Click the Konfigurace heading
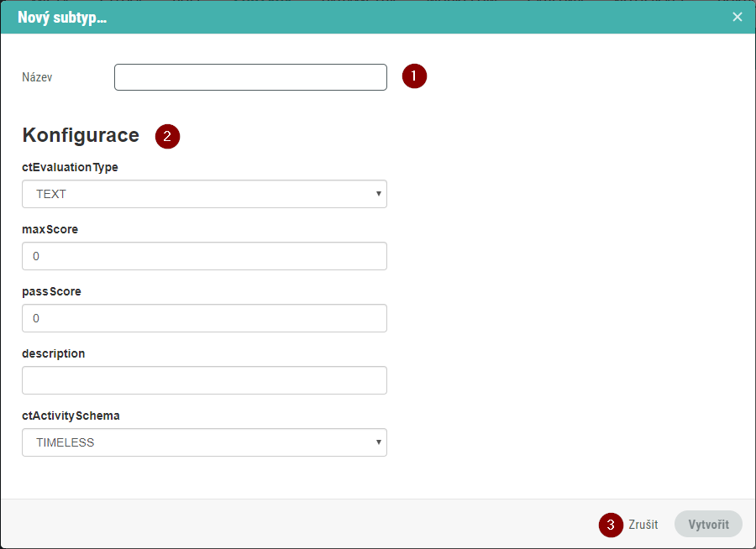This screenshot has height=549, width=756. tap(81, 135)
